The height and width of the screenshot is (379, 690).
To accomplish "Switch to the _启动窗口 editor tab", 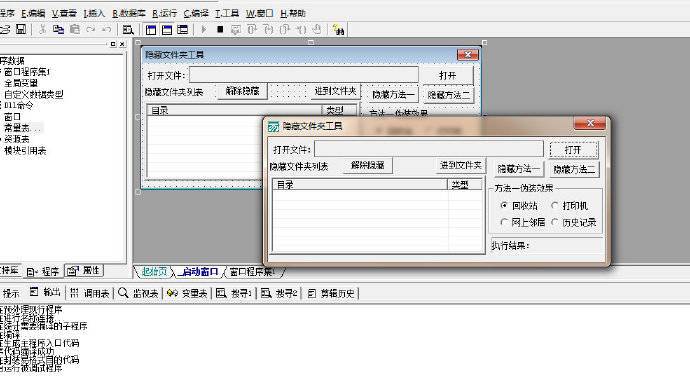I will [198, 272].
